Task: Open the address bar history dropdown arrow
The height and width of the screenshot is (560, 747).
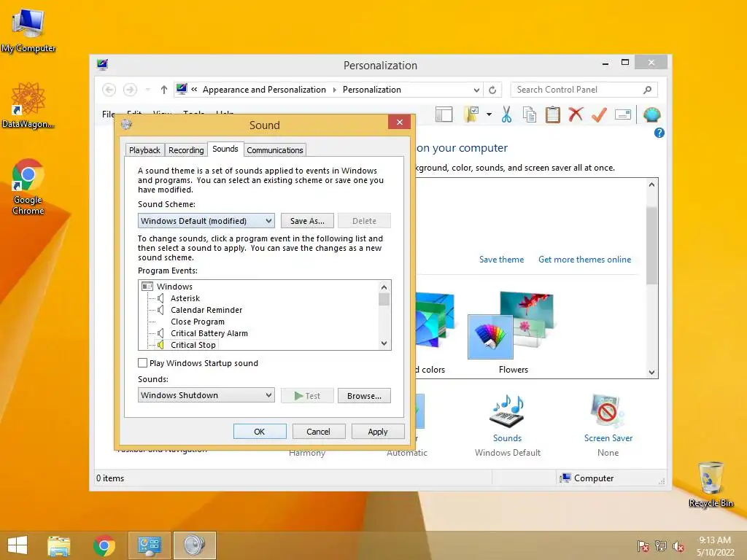Action: [x=476, y=90]
